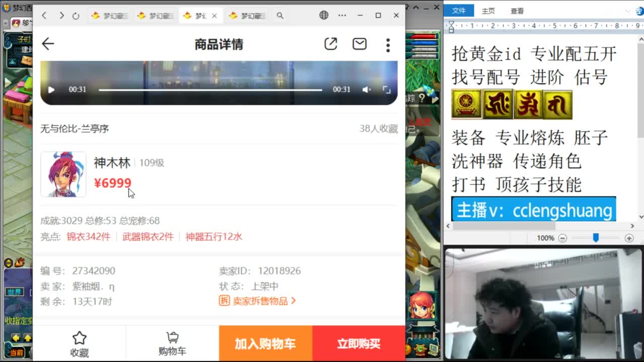Image resolution: width=644 pixels, height=362 pixels.
Task: Click the 锦衣342件 highlight tag
Action: (89, 236)
